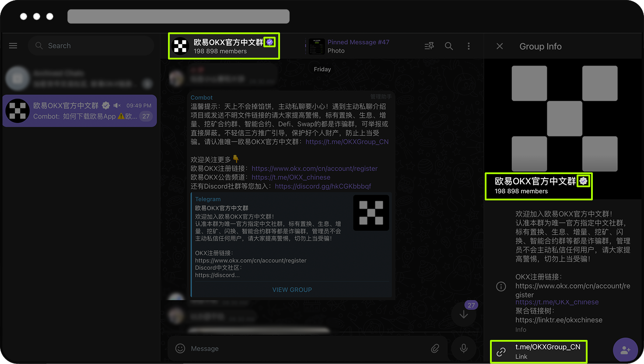Click the paperclip attachment icon
Screen dimensions: 644x364
tap(435, 348)
